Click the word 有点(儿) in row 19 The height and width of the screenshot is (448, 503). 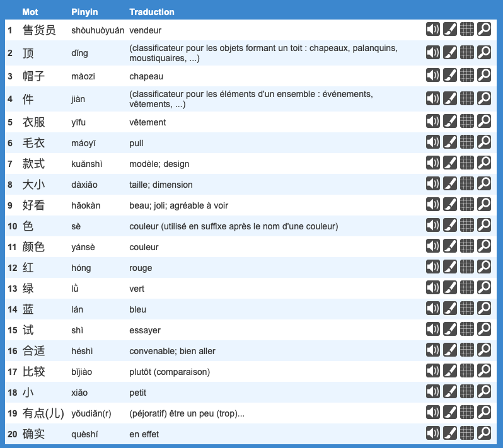coord(42,413)
